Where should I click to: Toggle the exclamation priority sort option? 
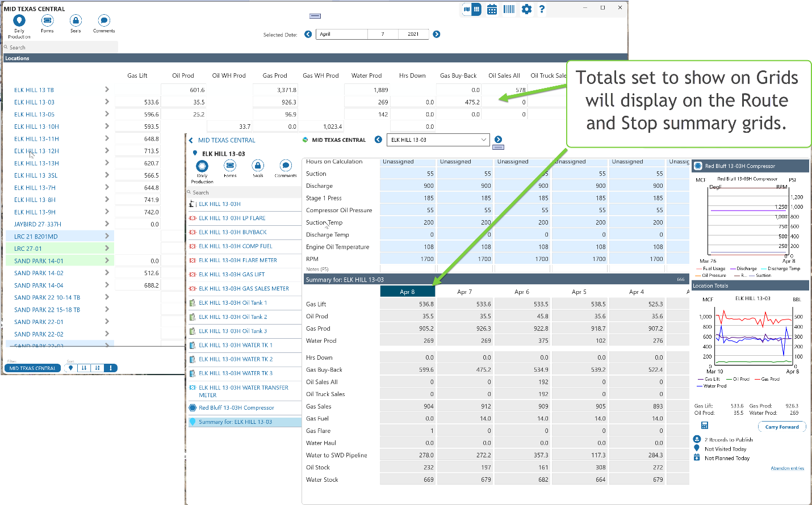[111, 368]
